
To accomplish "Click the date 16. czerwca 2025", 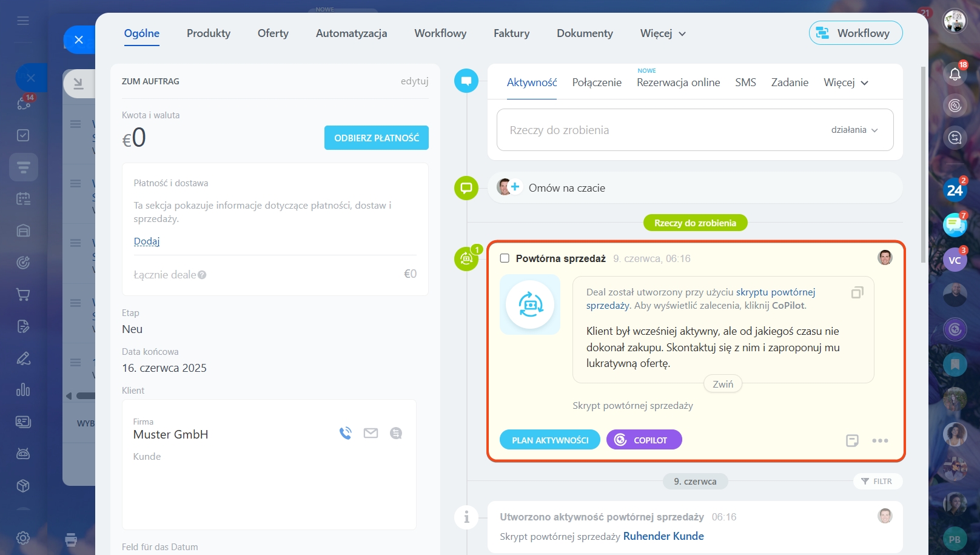I will point(164,368).
